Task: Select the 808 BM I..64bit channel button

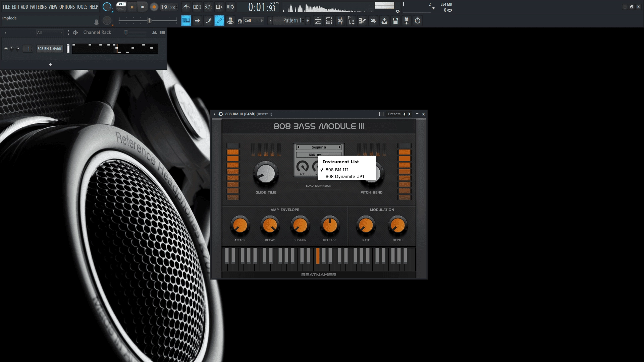Action: click(50, 49)
